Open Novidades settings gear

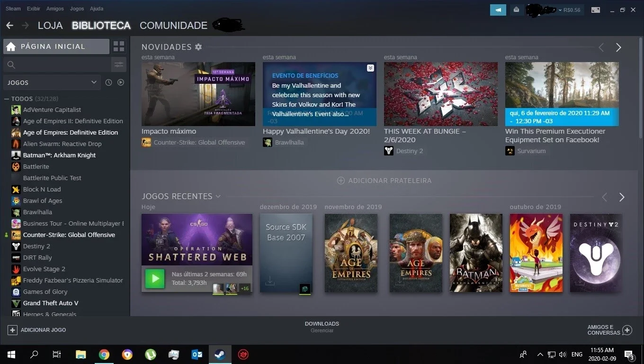(x=198, y=47)
